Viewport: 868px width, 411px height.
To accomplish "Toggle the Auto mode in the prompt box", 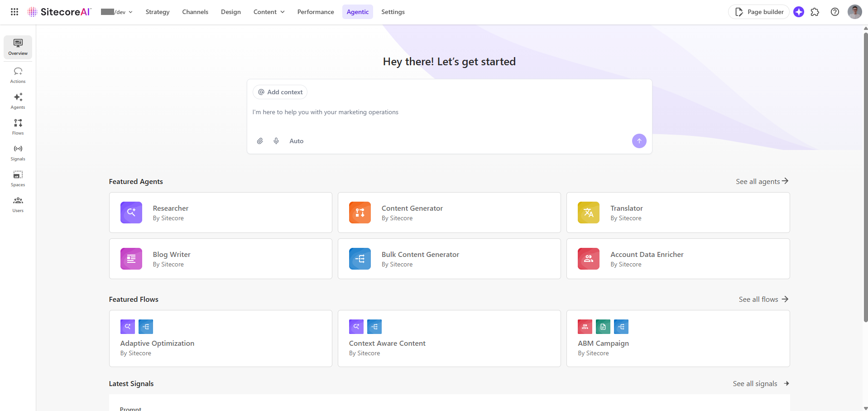I will point(296,141).
